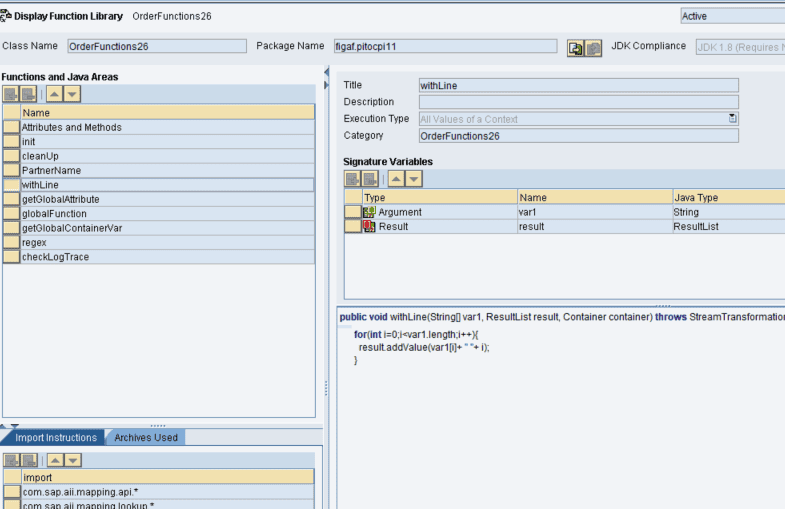The height and width of the screenshot is (509, 785).
Task: Click delete row icon in Import Instructions toolbar
Action: tap(29, 460)
